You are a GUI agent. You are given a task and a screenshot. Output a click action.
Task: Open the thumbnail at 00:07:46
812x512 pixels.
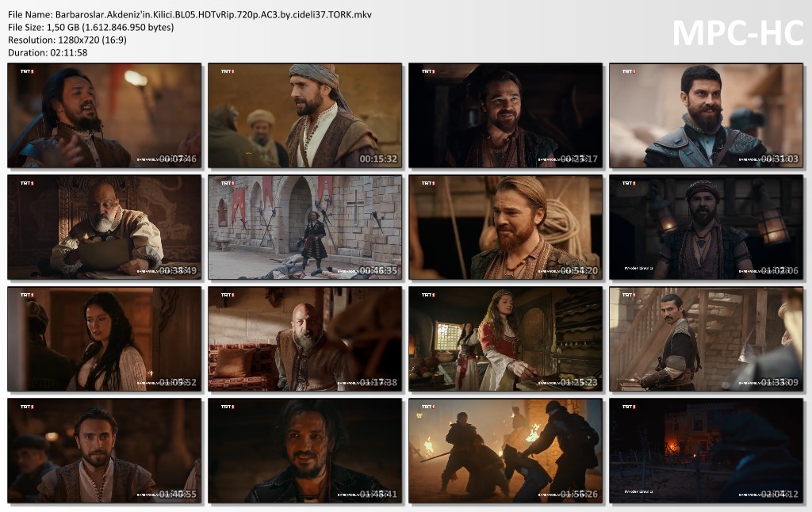(x=105, y=116)
